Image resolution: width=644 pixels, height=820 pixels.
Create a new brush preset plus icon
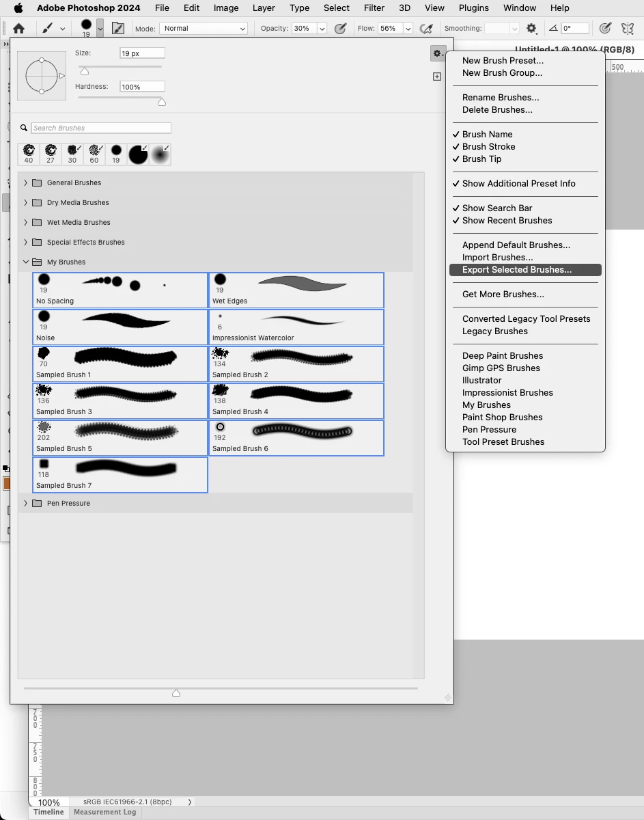coord(437,77)
